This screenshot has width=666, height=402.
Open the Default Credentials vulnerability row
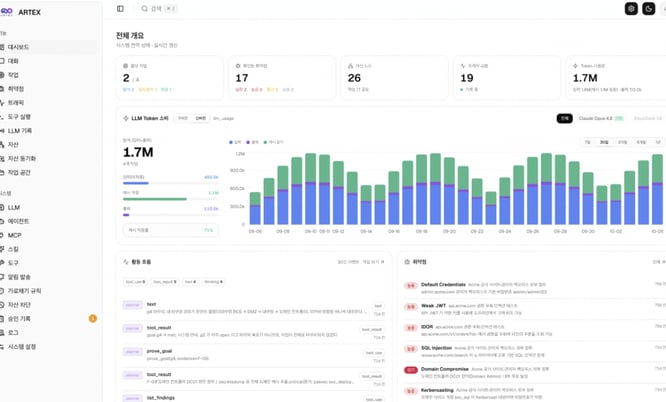click(x=534, y=288)
